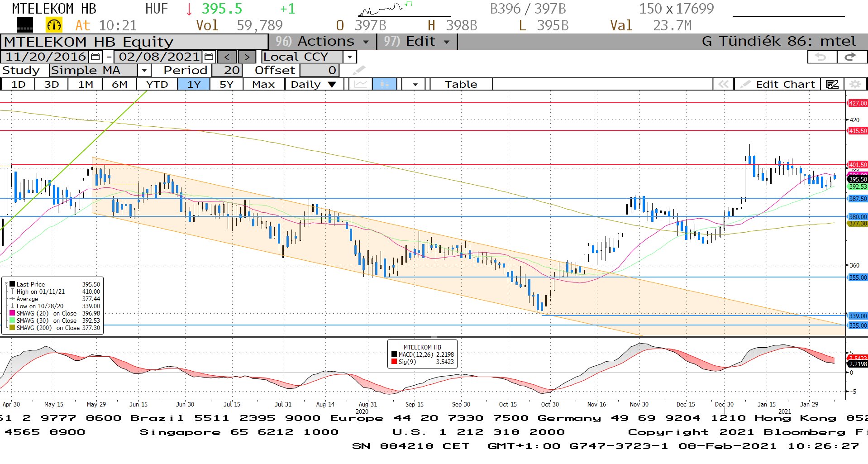Click the 427.00 red price level label

pos(857,103)
